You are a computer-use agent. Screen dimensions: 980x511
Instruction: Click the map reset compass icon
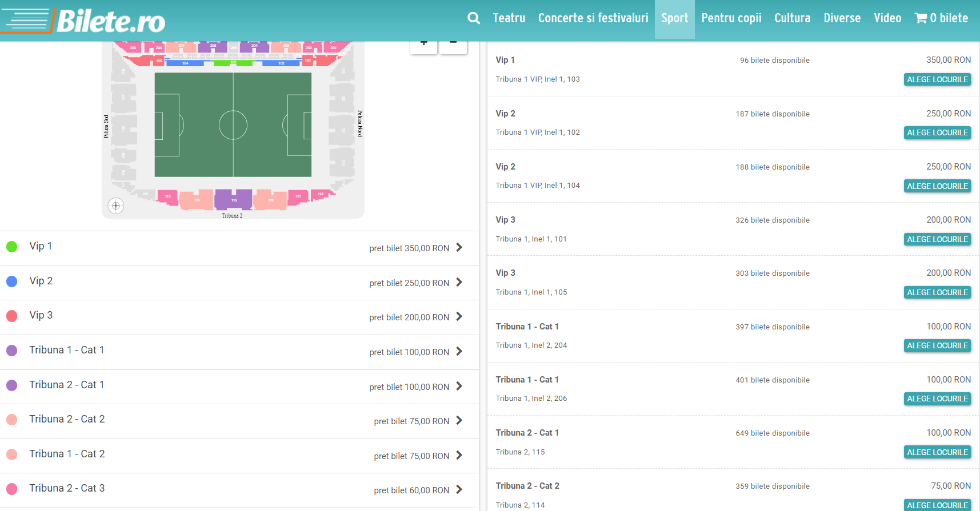point(116,206)
